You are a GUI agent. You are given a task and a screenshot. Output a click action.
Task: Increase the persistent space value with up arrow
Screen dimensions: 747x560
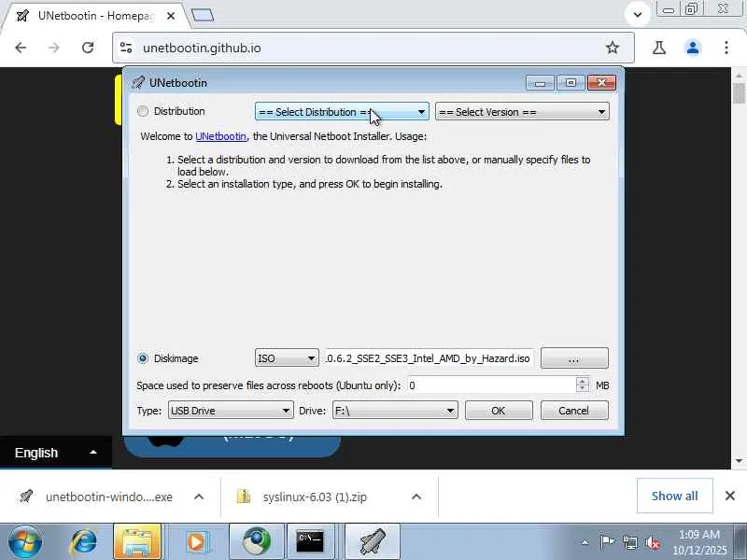(x=582, y=381)
